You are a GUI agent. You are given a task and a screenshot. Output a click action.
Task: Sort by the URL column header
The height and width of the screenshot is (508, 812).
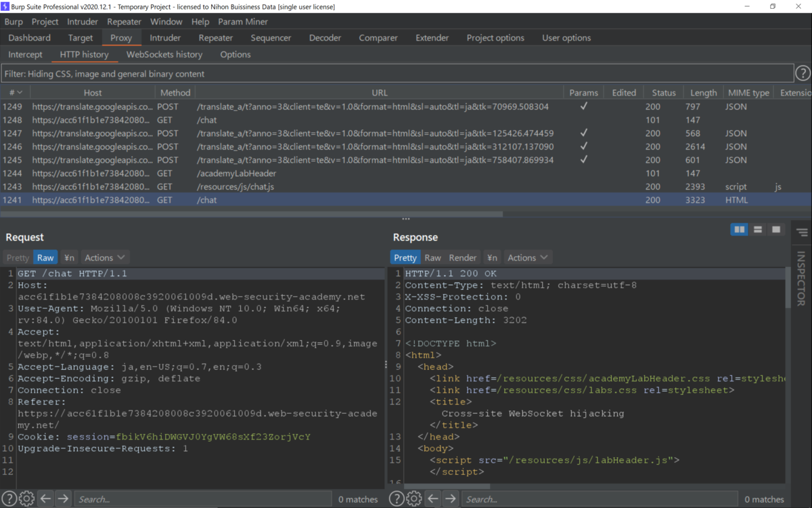click(x=380, y=92)
